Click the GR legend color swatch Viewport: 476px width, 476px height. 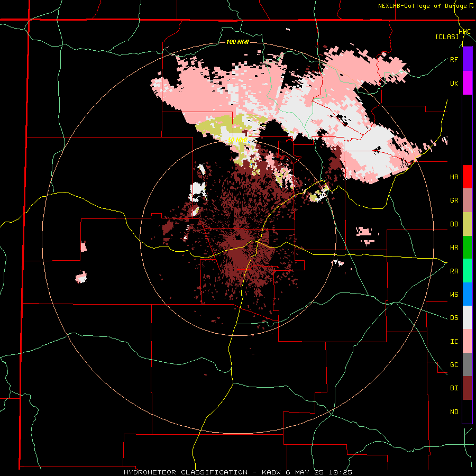pos(467,200)
